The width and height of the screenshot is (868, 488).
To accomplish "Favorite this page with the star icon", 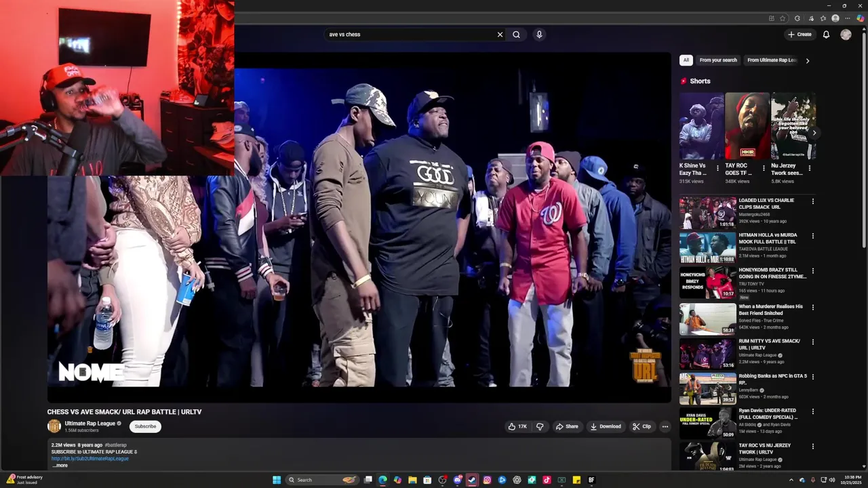I will coord(783,18).
